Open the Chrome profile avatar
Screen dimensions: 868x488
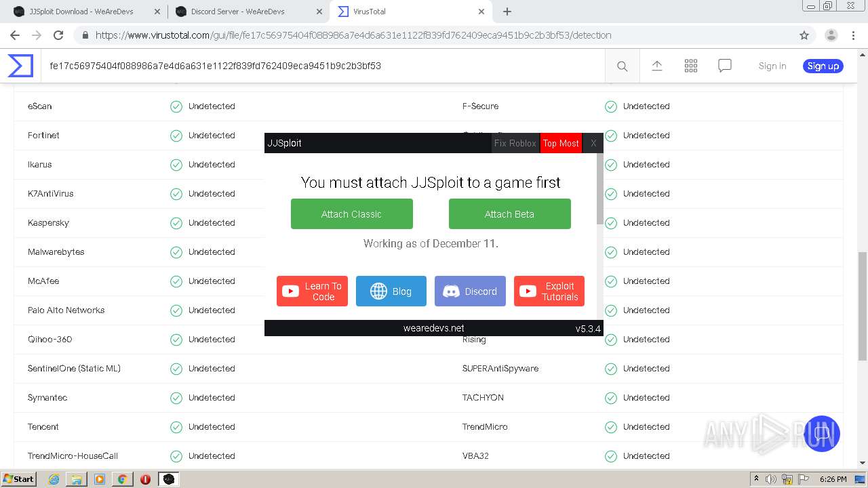click(831, 35)
